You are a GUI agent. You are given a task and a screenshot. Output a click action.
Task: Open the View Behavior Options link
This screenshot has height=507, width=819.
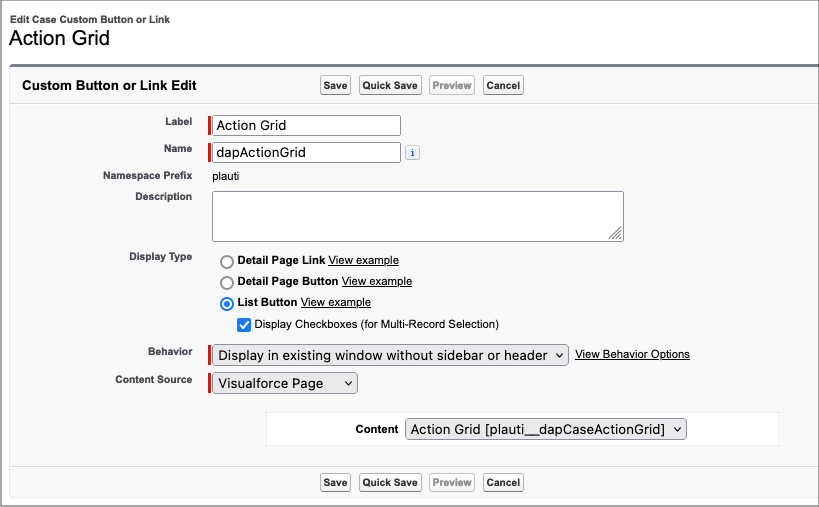click(632, 354)
